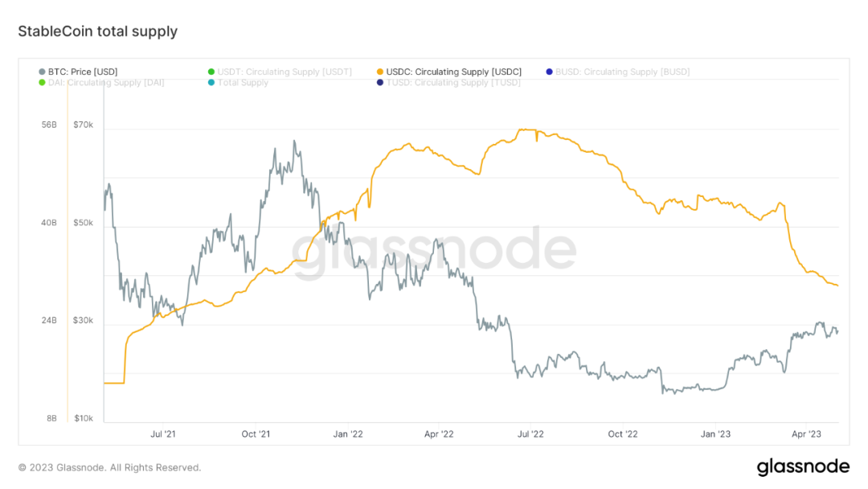Click the blue BUSD legend dot
The width and height of the screenshot is (868, 489).
tap(549, 72)
